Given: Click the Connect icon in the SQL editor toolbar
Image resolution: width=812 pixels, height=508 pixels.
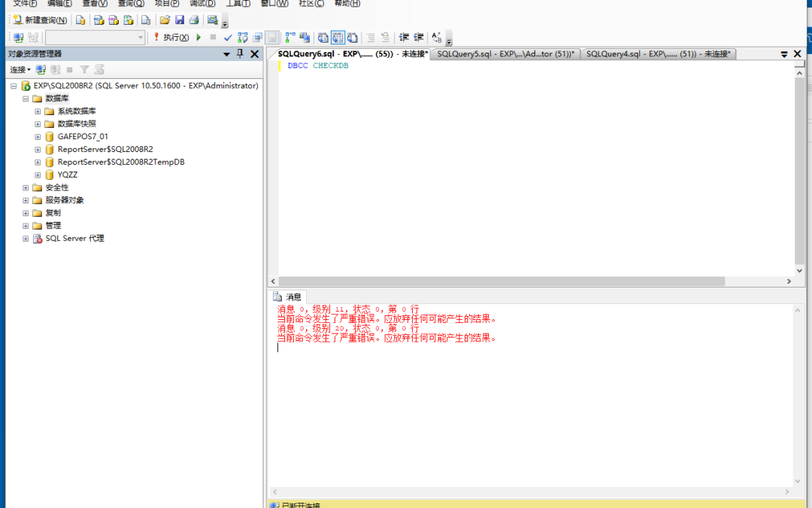Looking at the screenshot, I should (x=19, y=38).
